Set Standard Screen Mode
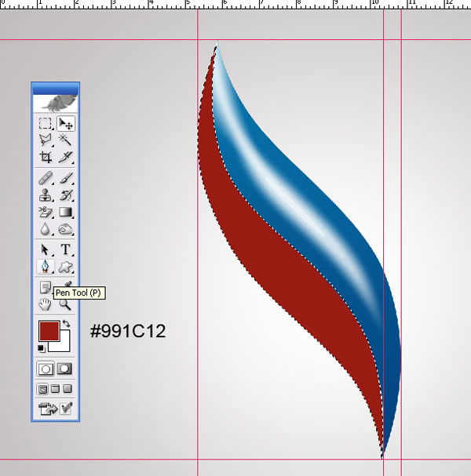471x476 pixels. (x=42, y=389)
